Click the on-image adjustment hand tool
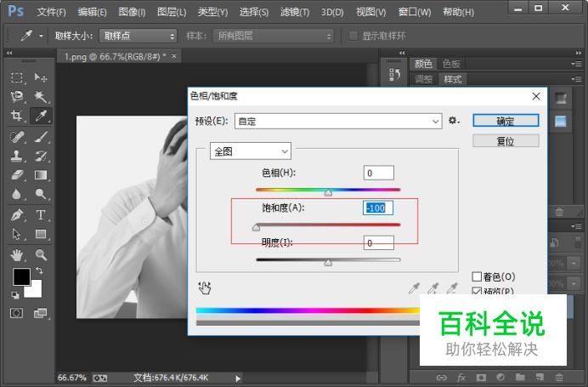 click(205, 287)
